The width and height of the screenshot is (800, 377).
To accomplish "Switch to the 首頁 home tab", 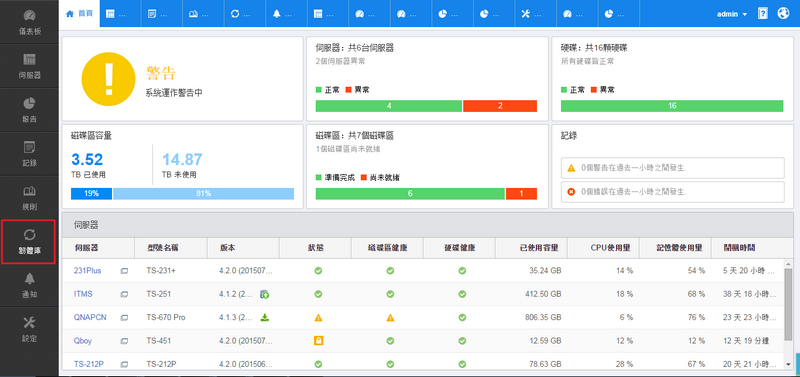I will pyautogui.click(x=80, y=14).
